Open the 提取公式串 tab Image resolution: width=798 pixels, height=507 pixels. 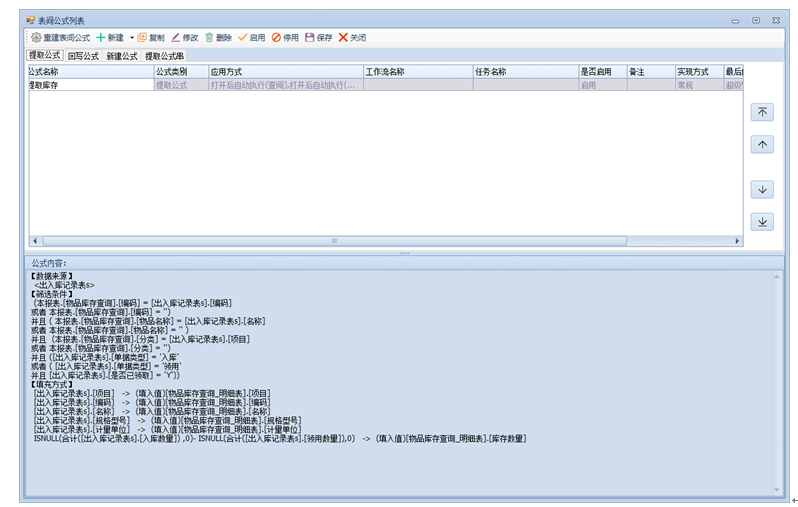pos(164,56)
